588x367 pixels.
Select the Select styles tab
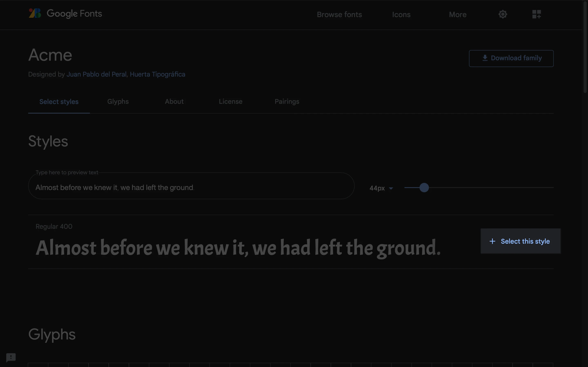59,102
